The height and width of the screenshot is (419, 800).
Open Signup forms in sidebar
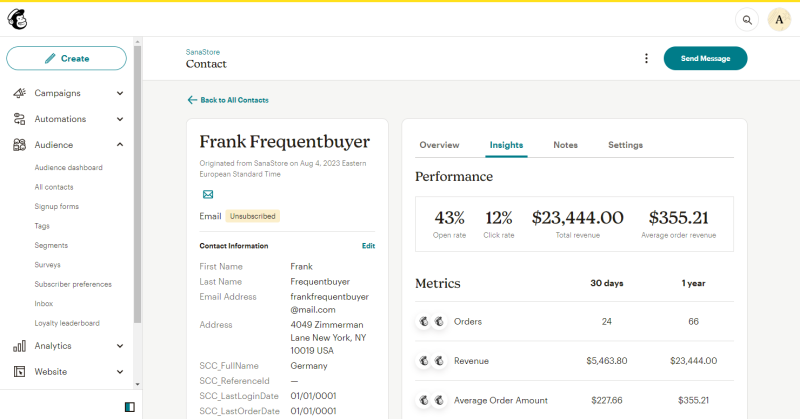pos(57,206)
